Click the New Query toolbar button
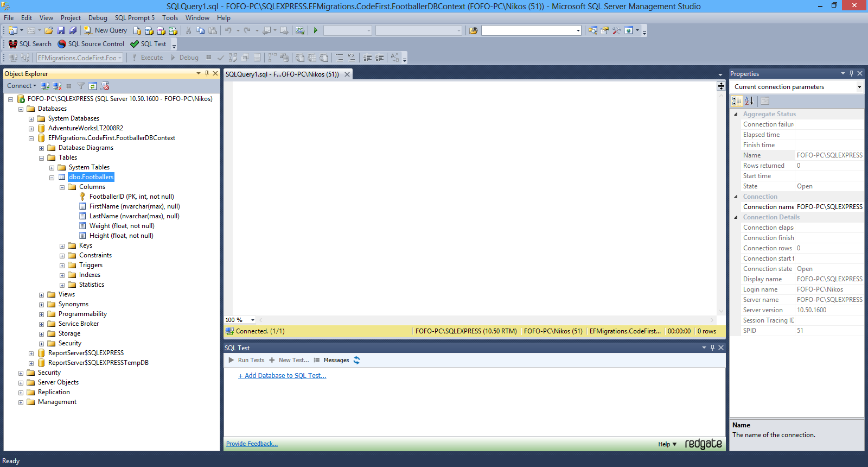Viewport: 868px width, 467px height. coord(105,30)
